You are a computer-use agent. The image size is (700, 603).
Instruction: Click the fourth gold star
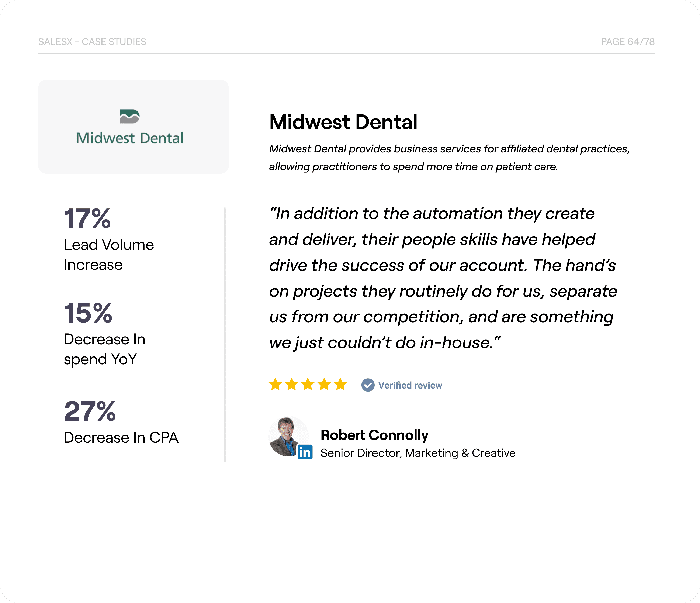pyautogui.click(x=324, y=384)
